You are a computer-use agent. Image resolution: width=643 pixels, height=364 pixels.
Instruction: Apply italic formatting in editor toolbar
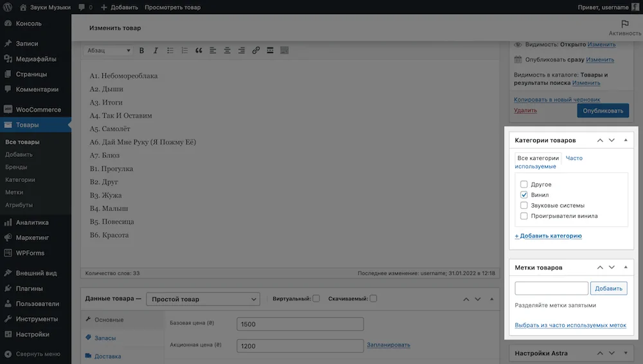pyautogui.click(x=156, y=50)
